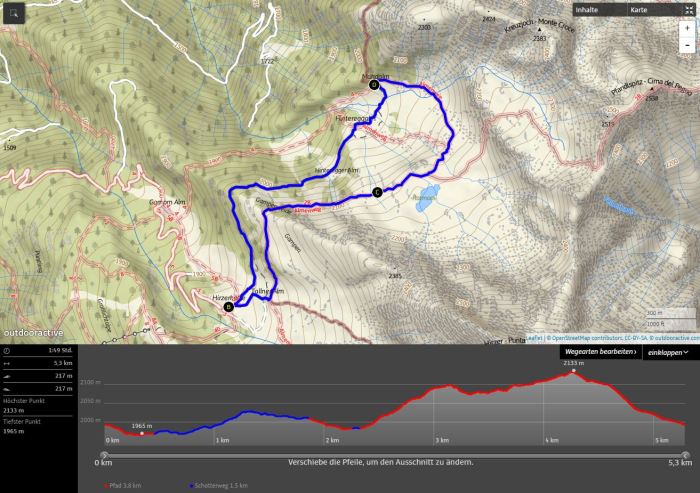700x493 pixels.
Task: Open the Karte tab
Action: click(639, 10)
